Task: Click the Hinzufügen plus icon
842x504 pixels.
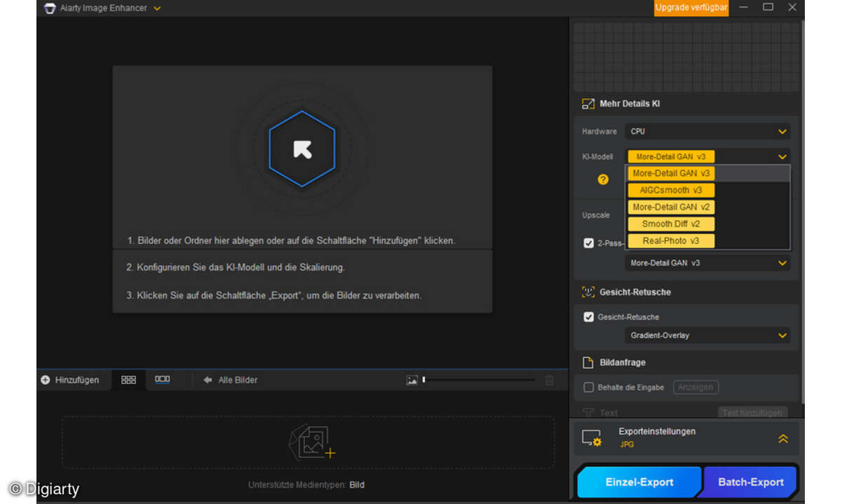Action: click(x=46, y=380)
